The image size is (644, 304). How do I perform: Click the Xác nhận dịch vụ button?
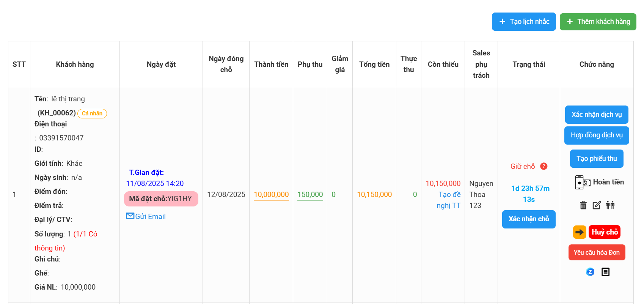tap(597, 115)
